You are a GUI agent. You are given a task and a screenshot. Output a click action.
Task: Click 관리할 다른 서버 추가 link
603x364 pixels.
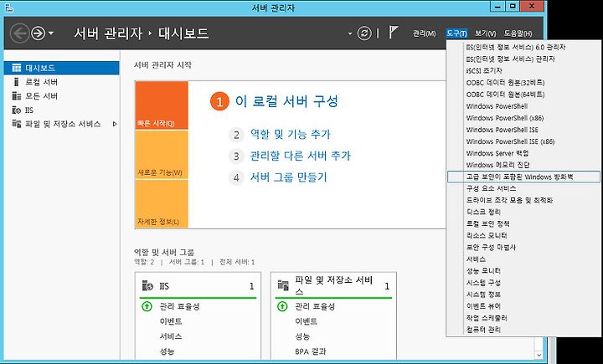[x=301, y=156]
